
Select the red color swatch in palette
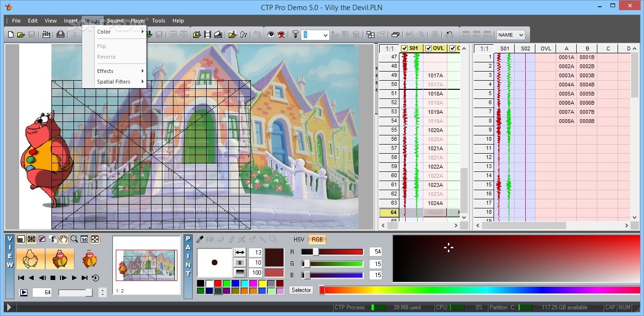coord(218,283)
